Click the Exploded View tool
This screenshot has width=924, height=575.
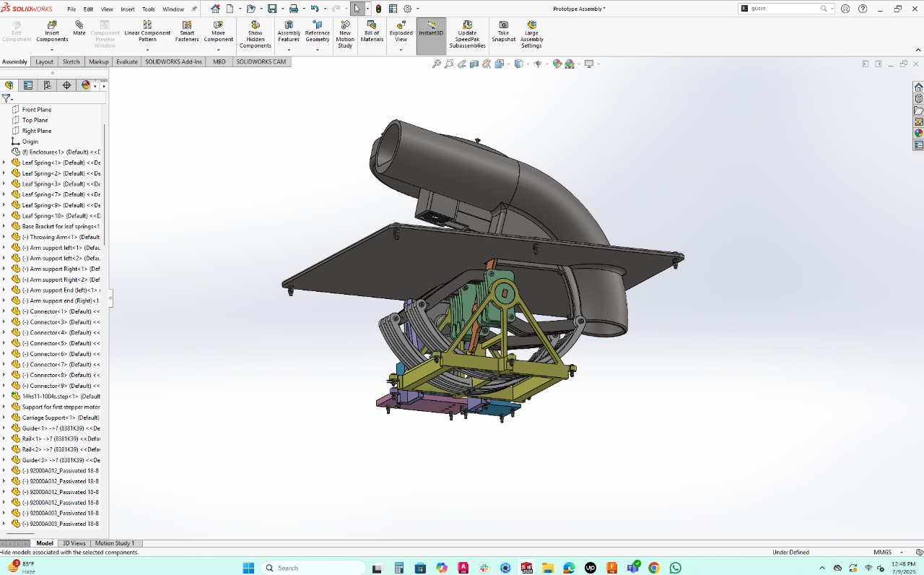pos(401,32)
